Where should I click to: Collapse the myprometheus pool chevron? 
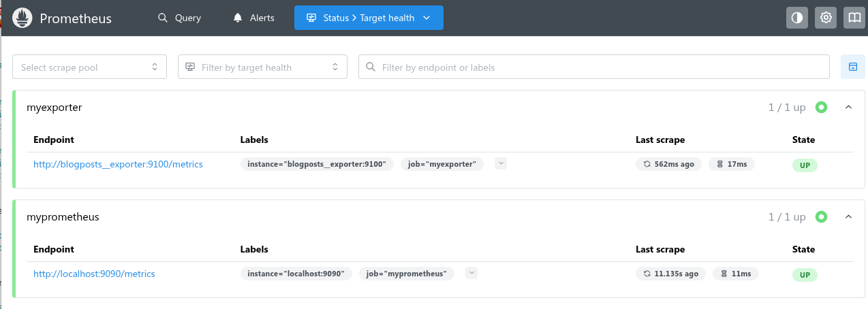click(848, 216)
